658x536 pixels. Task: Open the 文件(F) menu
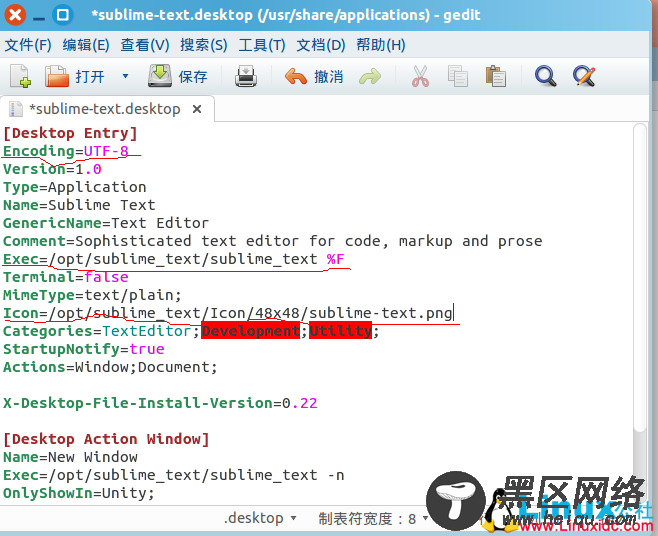[x=28, y=44]
